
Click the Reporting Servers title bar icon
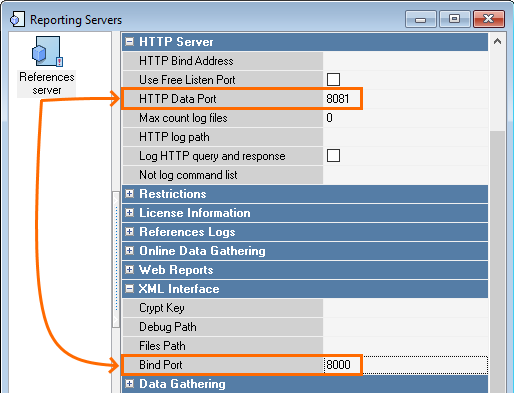pyautogui.click(x=17, y=19)
